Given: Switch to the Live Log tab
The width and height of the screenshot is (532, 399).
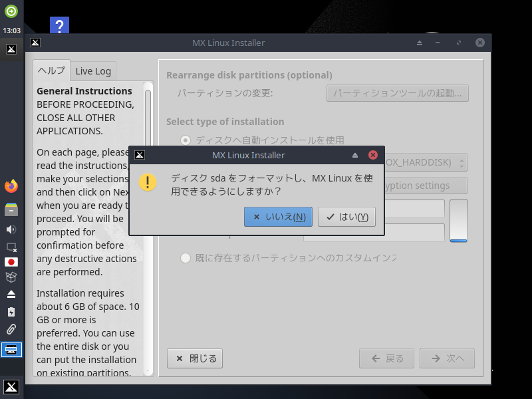Looking at the screenshot, I should point(93,71).
